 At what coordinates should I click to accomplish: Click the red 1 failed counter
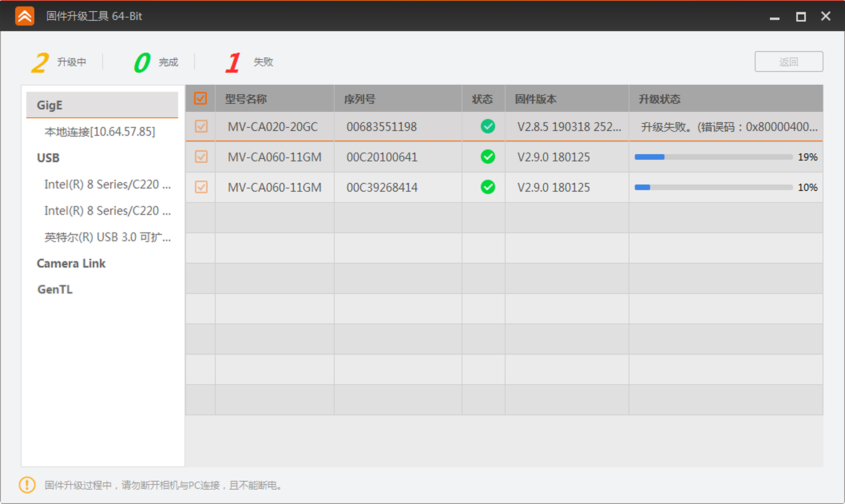233,63
